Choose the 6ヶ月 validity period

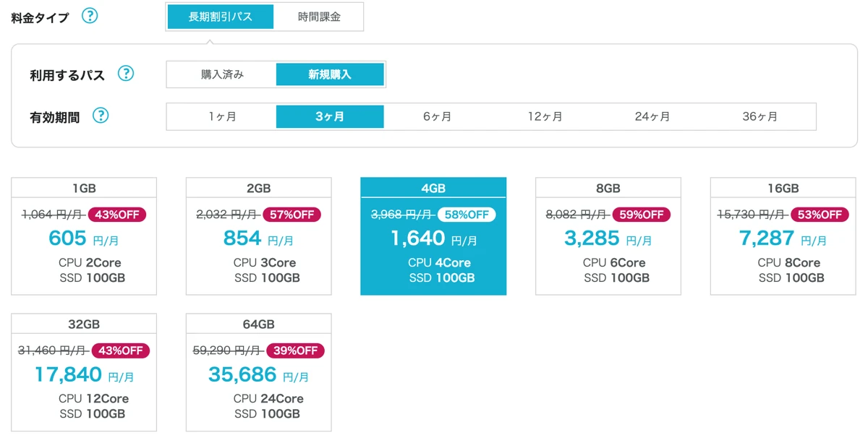pyautogui.click(x=437, y=116)
